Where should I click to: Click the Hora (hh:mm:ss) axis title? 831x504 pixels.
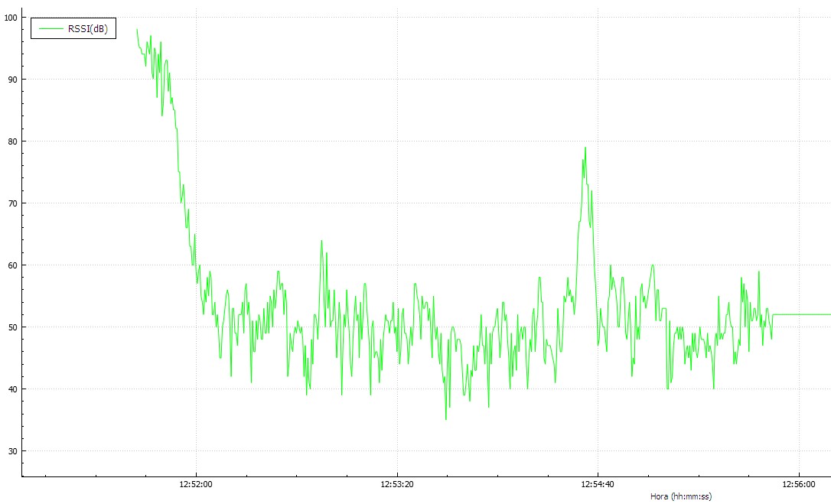pyautogui.click(x=680, y=496)
